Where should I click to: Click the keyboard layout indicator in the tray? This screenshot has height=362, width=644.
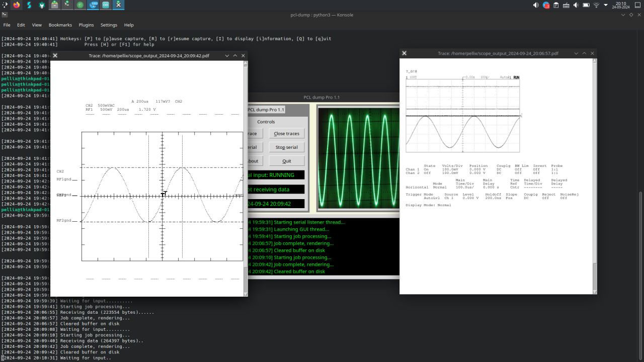tap(567, 6)
